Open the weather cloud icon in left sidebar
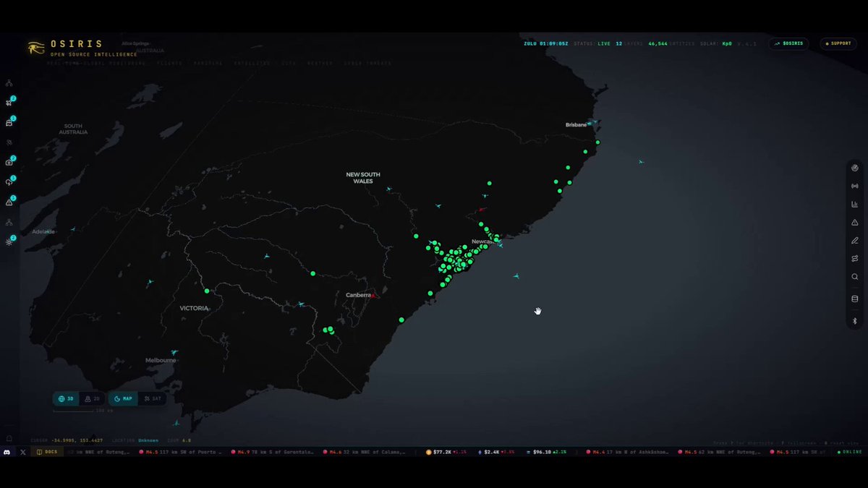Viewport: 868px width, 488px height. (9, 182)
